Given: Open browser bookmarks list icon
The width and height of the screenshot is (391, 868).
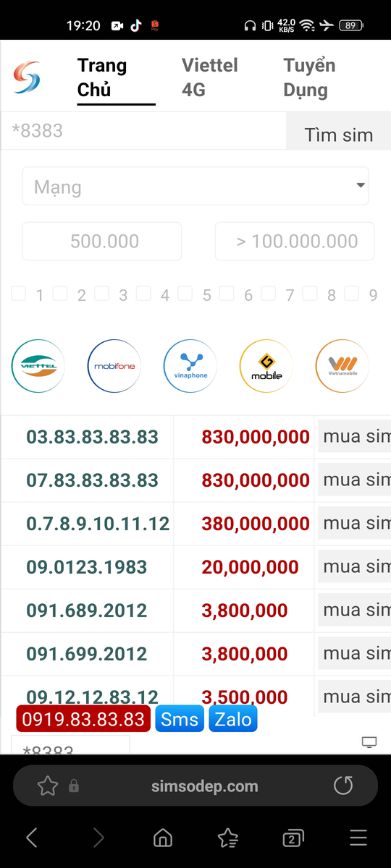Looking at the screenshot, I should 228,838.
